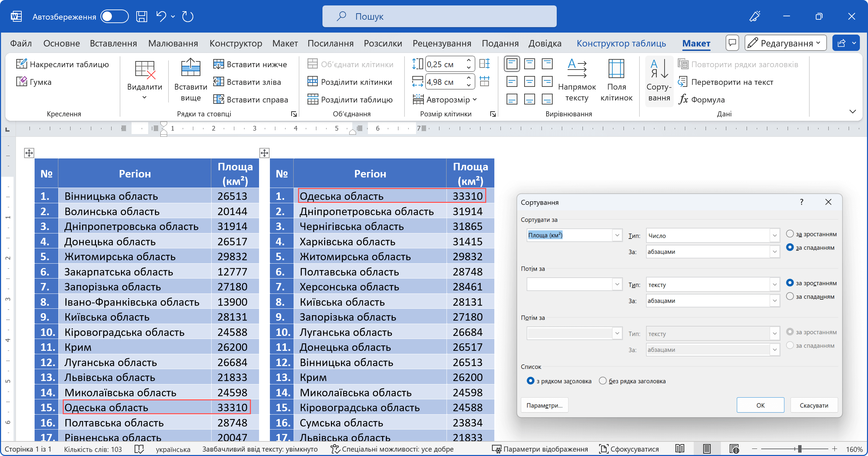Click the Draw Table (Накреслити таблицю) icon
868x456 pixels.
pyautogui.click(x=22, y=64)
